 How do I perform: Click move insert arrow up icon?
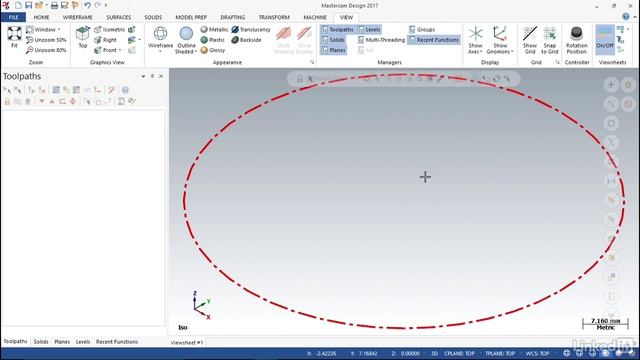tap(52, 101)
